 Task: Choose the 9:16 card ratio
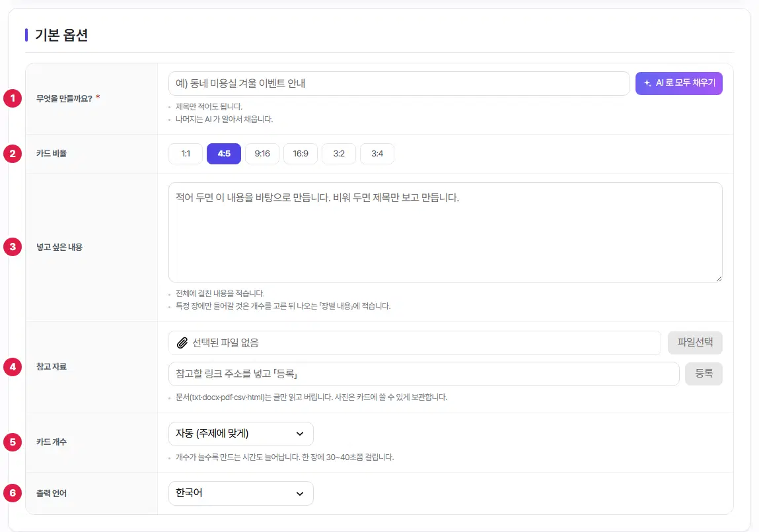(262, 154)
